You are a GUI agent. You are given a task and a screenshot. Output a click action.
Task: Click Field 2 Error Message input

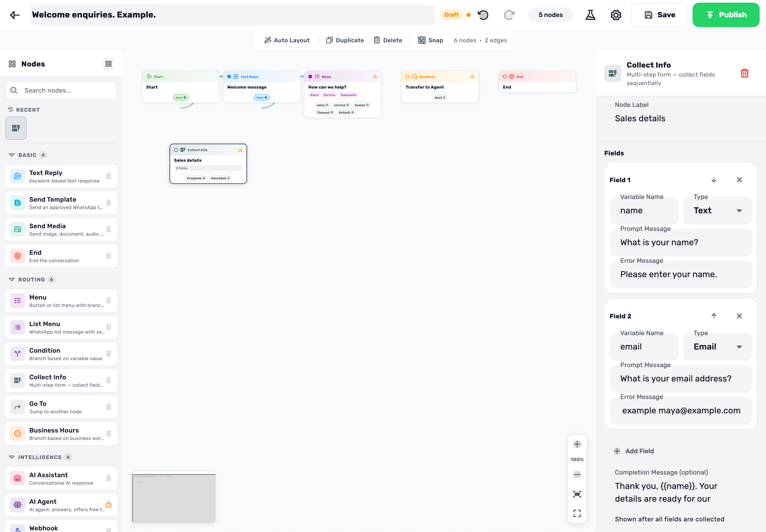click(680, 411)
